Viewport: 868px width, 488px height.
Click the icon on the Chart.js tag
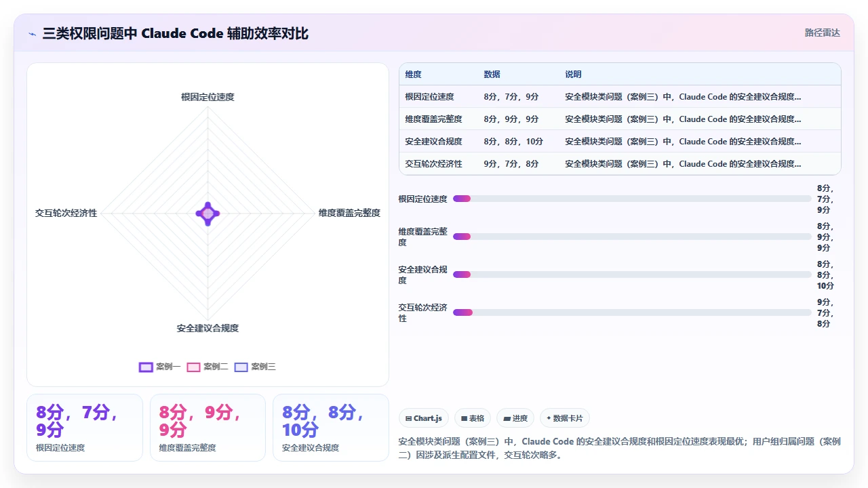408,418
